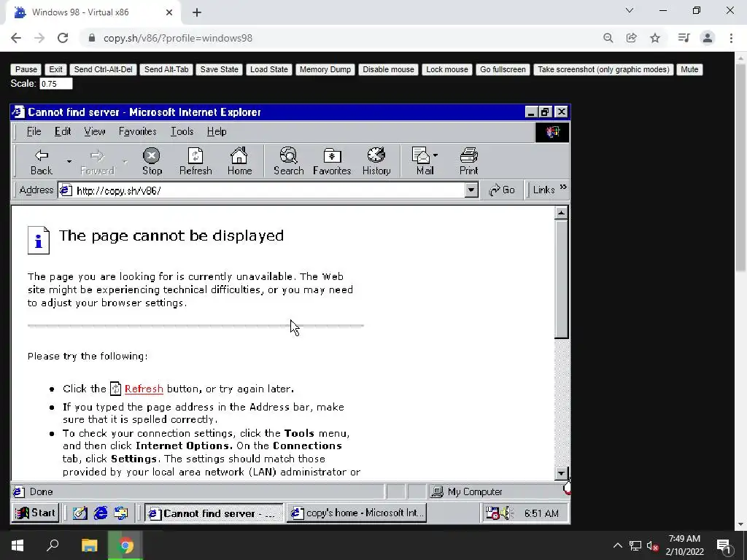Open the View menu
747x560 pixels.
[x=94, y=131]
